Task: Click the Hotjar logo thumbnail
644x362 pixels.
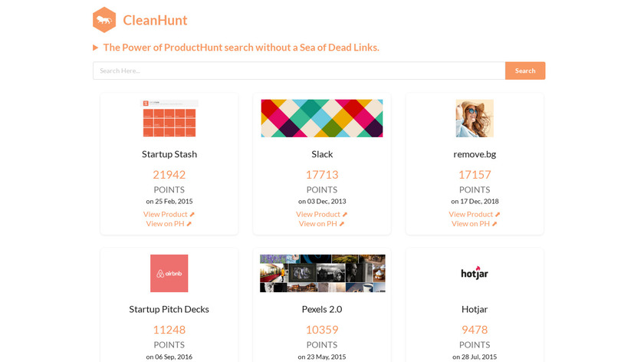Action: pos(475,273)
